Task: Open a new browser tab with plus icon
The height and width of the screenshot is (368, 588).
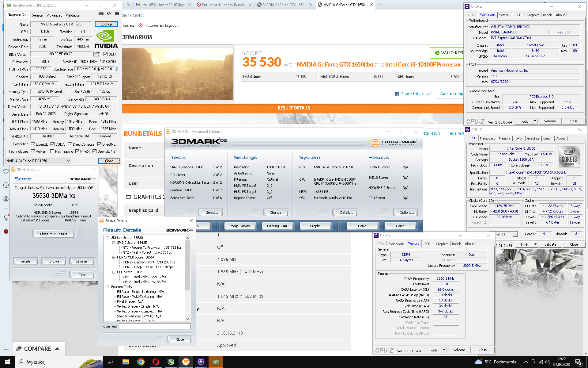Action: click(380, 5)
